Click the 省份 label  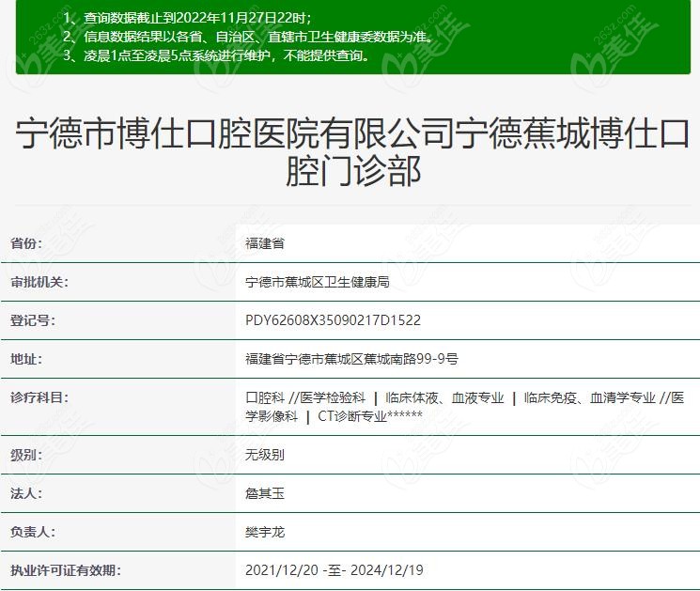click(x=26, y=243)
